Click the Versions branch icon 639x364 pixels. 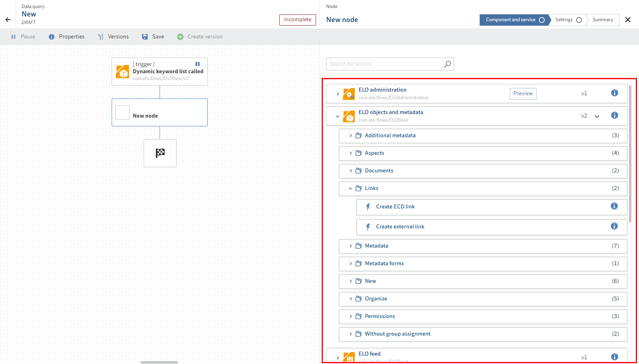click(x=101, y=37)
